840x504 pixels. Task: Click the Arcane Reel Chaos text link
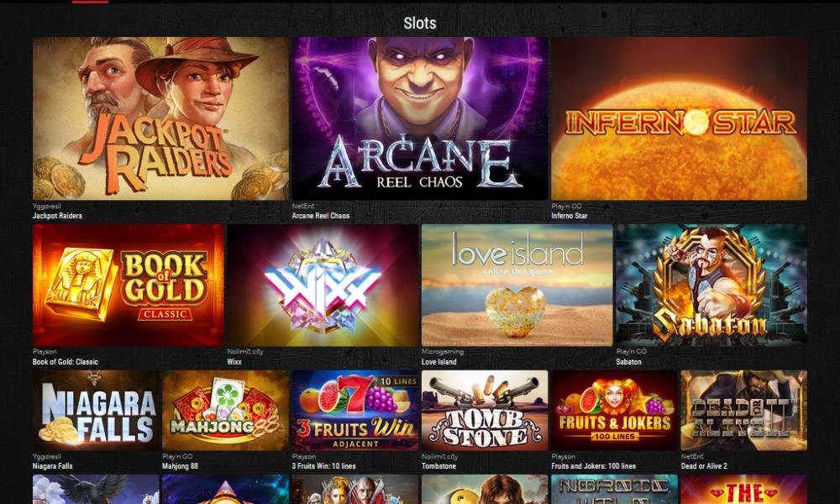[321, 216]
